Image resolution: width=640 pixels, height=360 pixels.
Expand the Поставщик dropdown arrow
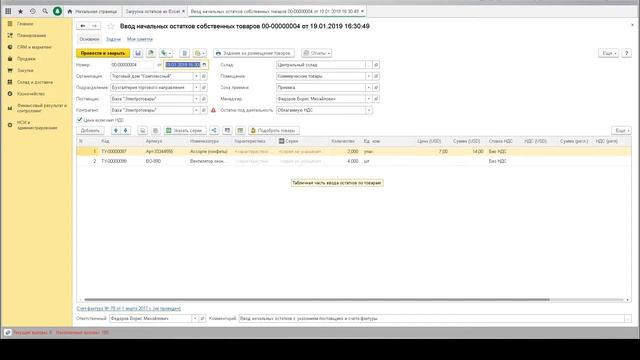196,99
